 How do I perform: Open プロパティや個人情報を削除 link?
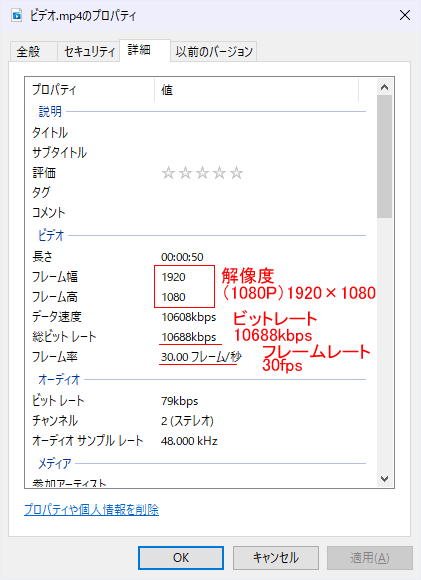pos(91,510)
